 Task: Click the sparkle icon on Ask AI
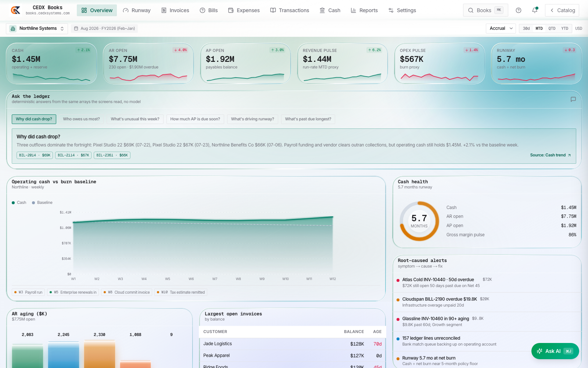pyautogui.click(x=539, y=351)
